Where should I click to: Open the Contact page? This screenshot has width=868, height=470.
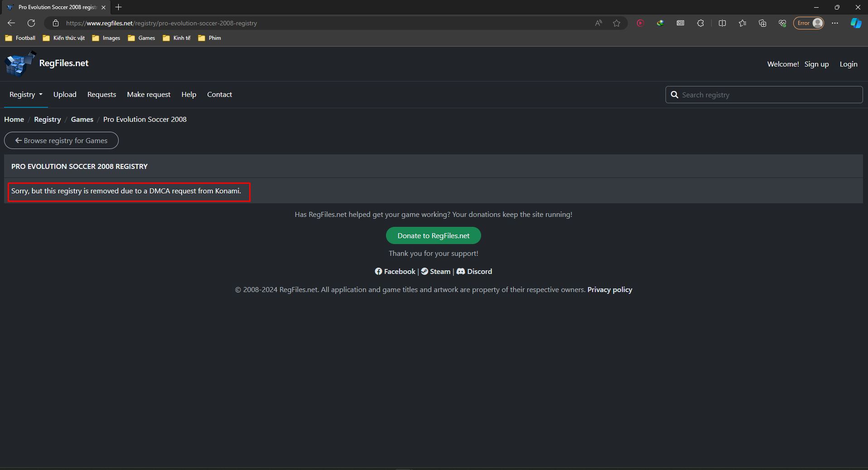point(219,95)
